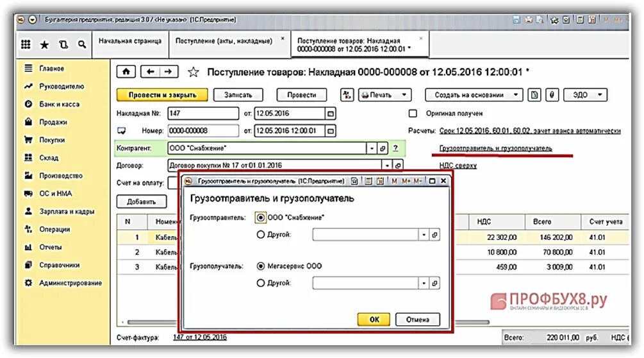Open the Покупки section

point(52,140)
